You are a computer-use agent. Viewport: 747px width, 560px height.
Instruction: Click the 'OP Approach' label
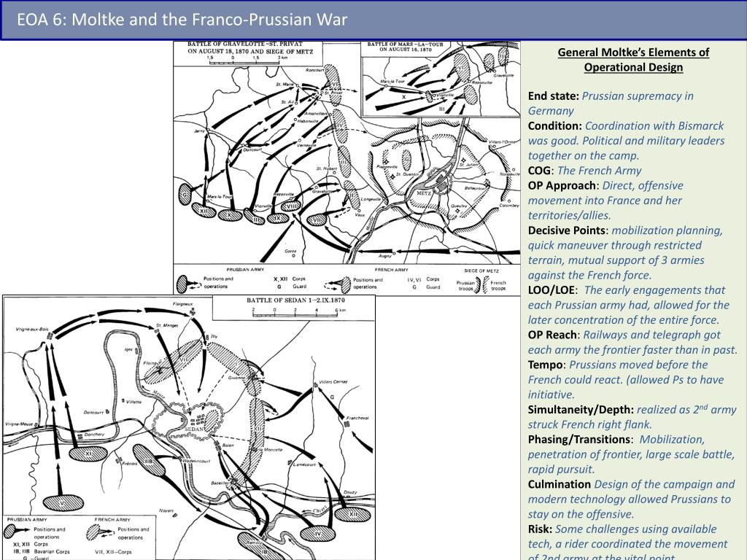[562, 185]
